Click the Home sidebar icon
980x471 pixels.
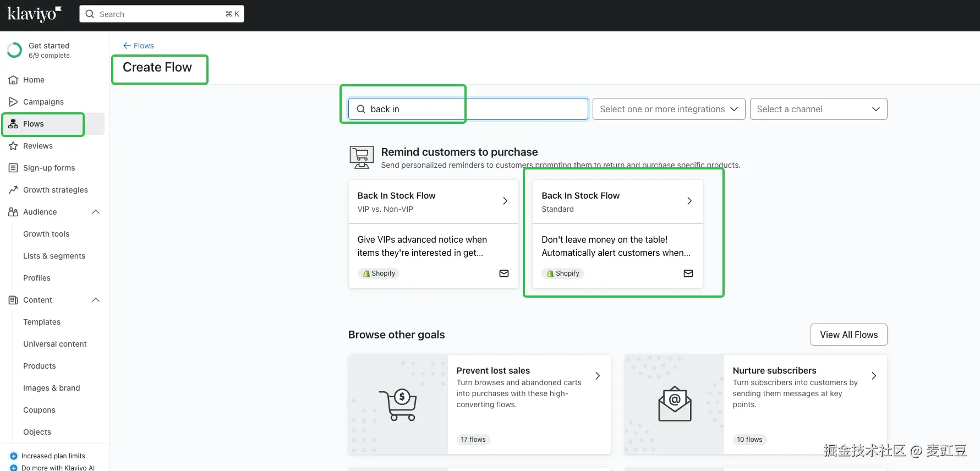tap(13, 80)
